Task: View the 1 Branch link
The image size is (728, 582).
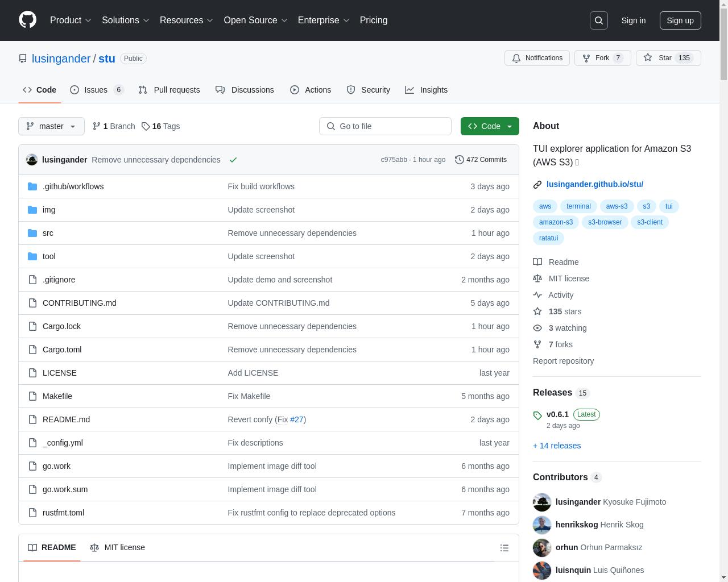Action: (x=114, y=126)
